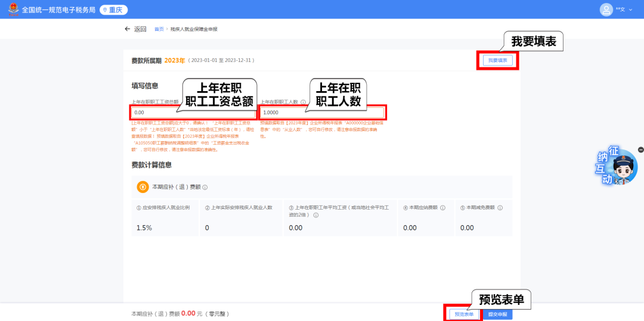This screenshot has width=644, height=321.
Task: Click info icon for 上年在职职工年平均工资
Action: (315, 215)
